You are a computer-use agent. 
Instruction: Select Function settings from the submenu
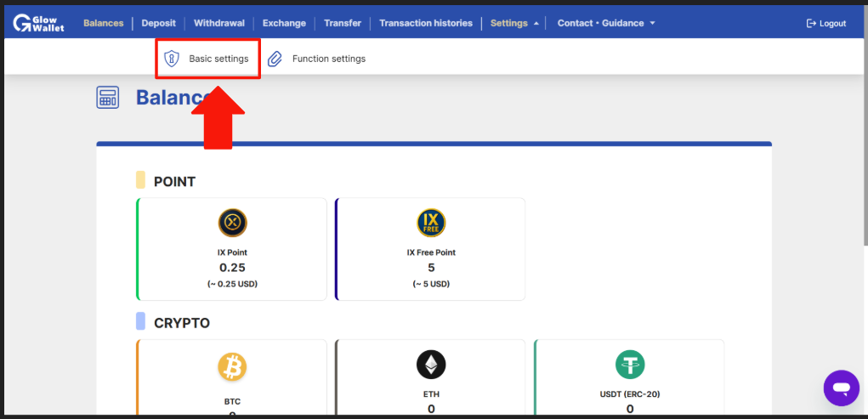coord(329,59)
